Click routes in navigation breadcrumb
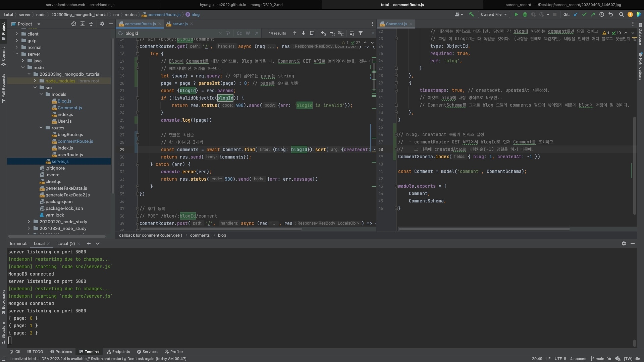The width and height of the screenshot is (644, 362). (x=130, y=15)
